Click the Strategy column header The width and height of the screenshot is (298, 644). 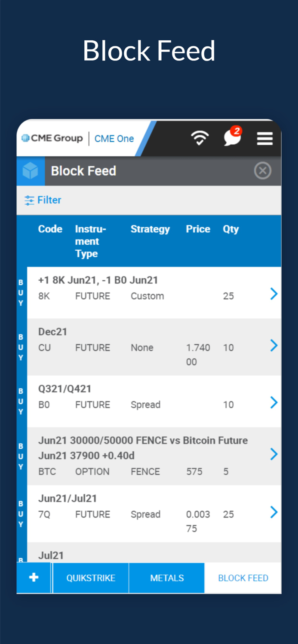(150, 229)
